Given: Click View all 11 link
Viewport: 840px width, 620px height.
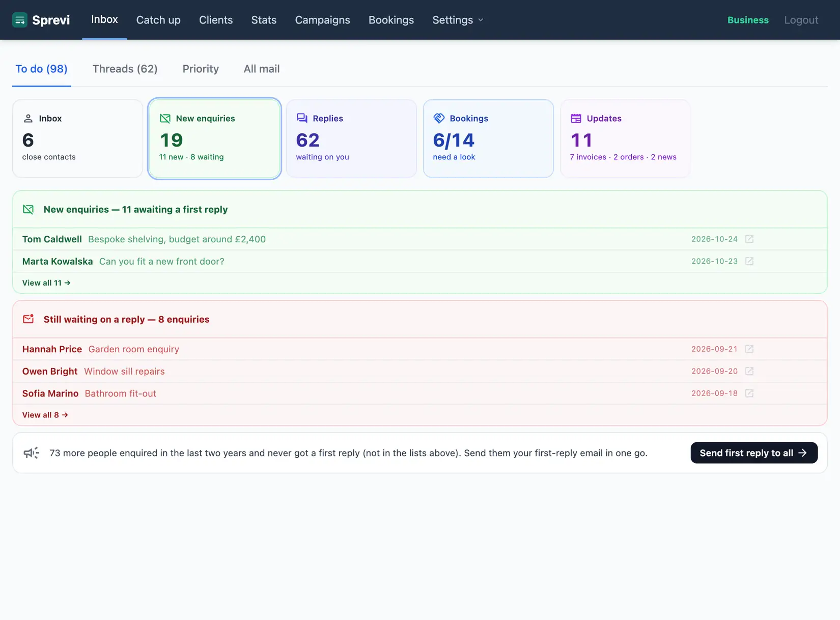Looking at the screenshot, I should click(46, 283).
